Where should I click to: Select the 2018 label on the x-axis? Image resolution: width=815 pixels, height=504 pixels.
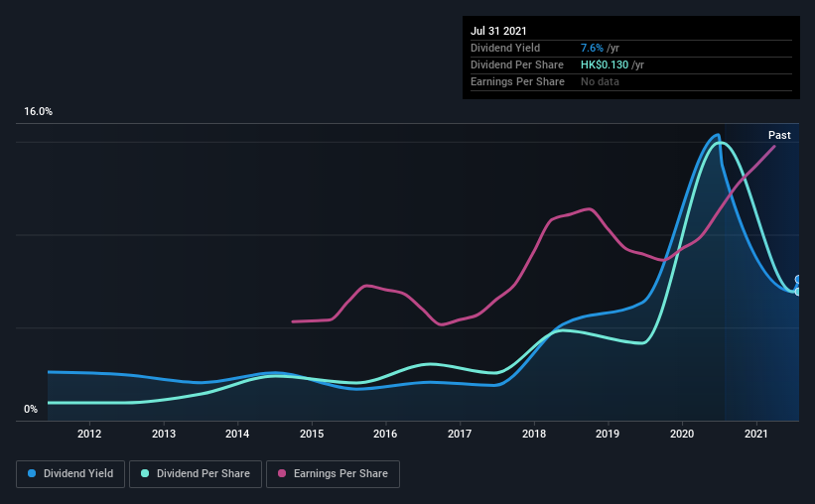click(x=534, y=434)
